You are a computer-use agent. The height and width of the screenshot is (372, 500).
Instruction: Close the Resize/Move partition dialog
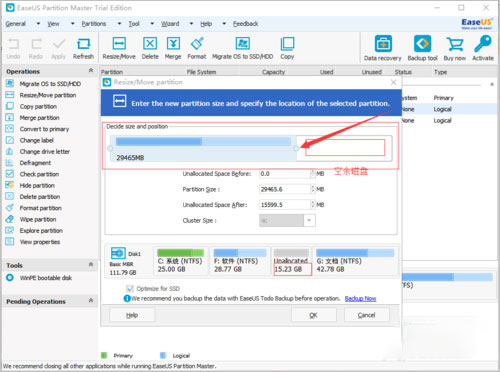pyautogui.click(x=393, y=82)
